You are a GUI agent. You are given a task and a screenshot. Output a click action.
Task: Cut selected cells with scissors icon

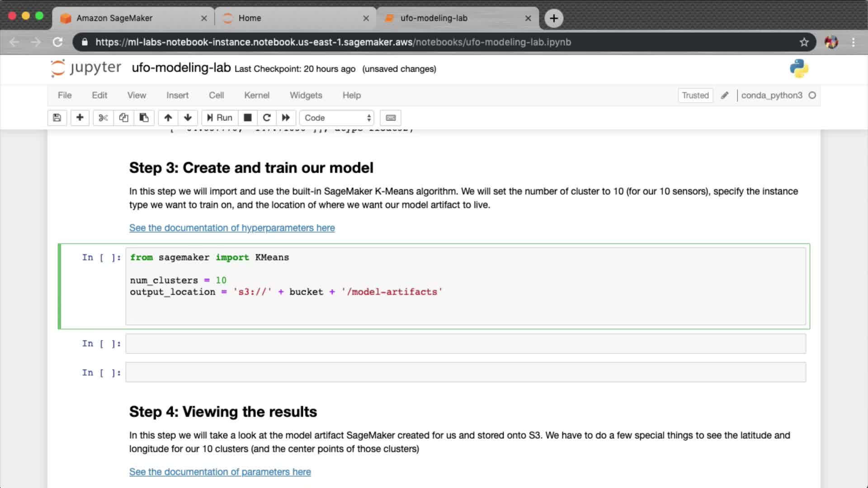point(103,118)
